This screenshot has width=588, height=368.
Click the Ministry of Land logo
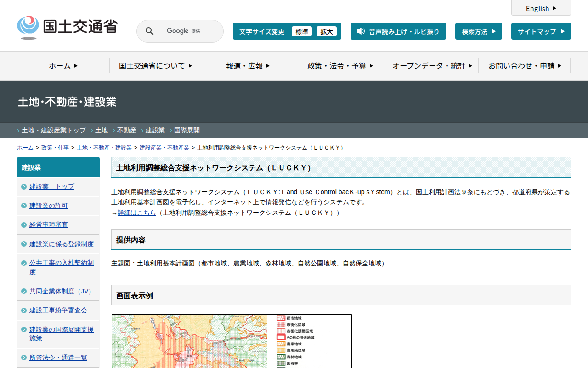tap(67, 27)
